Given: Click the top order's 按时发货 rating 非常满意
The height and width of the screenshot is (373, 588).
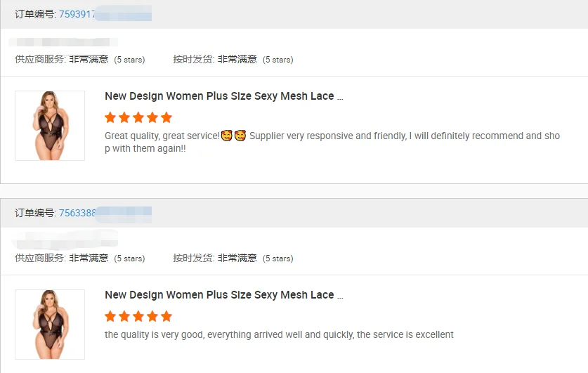Looking at the screenshot, I should click(237, 60).
